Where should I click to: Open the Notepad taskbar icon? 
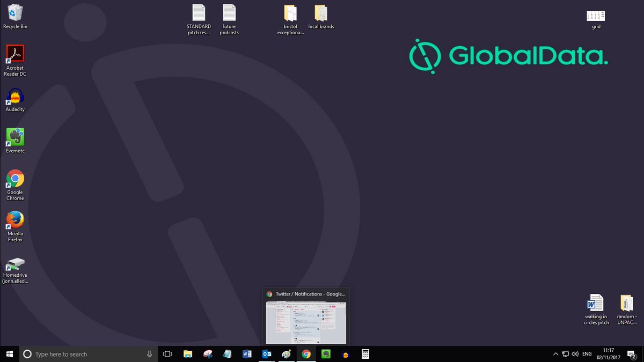click(228, 354)
